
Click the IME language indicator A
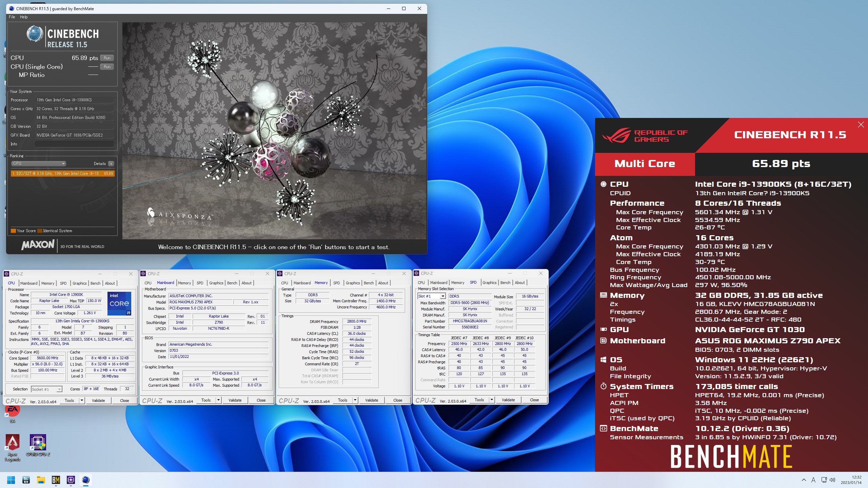tap(813, 480)
